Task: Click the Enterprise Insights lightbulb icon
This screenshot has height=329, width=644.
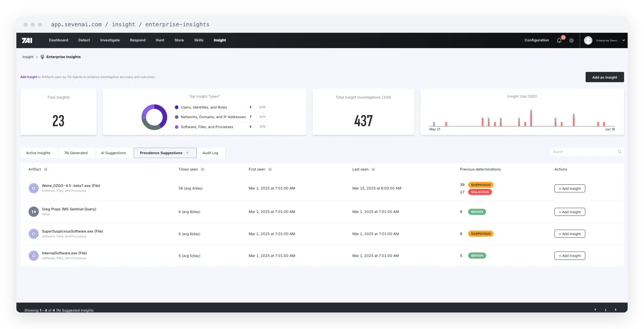Action: (x=42, y=57)
